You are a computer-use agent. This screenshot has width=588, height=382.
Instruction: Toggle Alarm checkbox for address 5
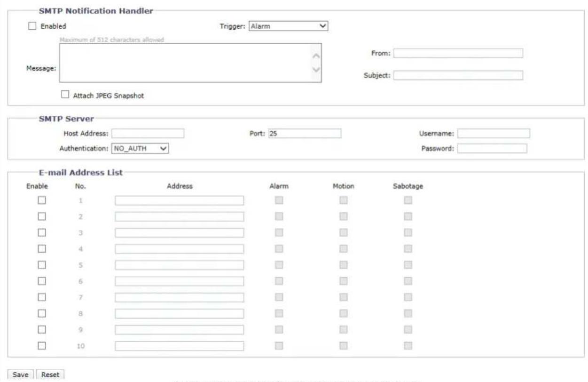(x=279, y=265)
